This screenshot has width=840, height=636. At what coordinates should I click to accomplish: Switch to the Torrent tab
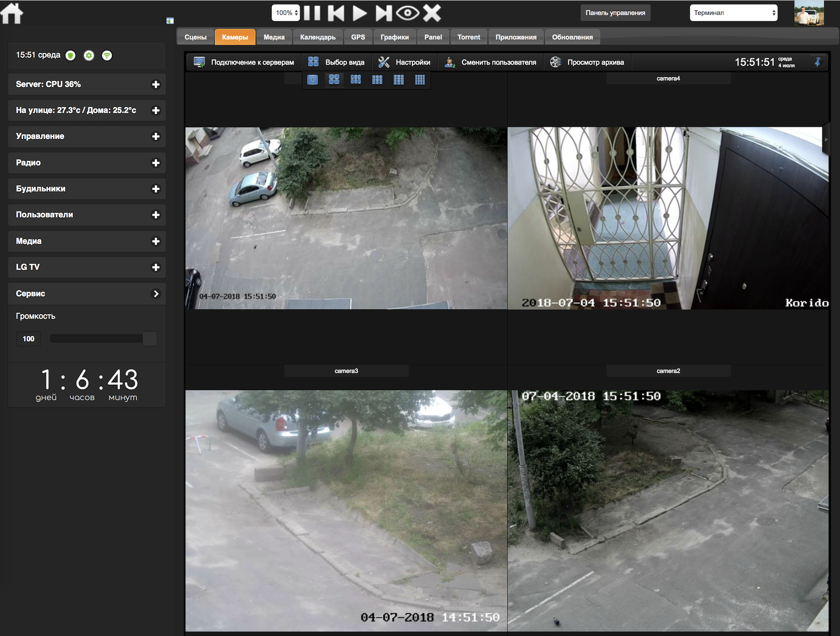coord(468,37)
